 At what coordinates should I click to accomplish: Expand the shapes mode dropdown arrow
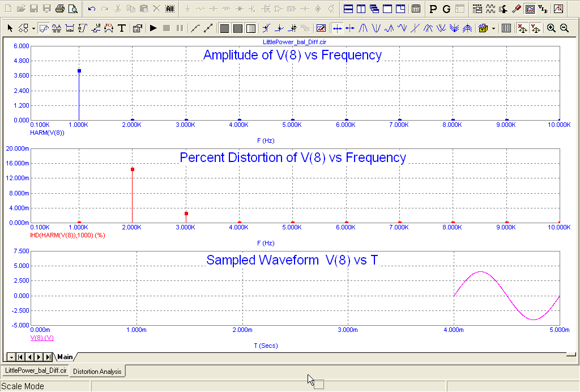[x=33, y=28]
